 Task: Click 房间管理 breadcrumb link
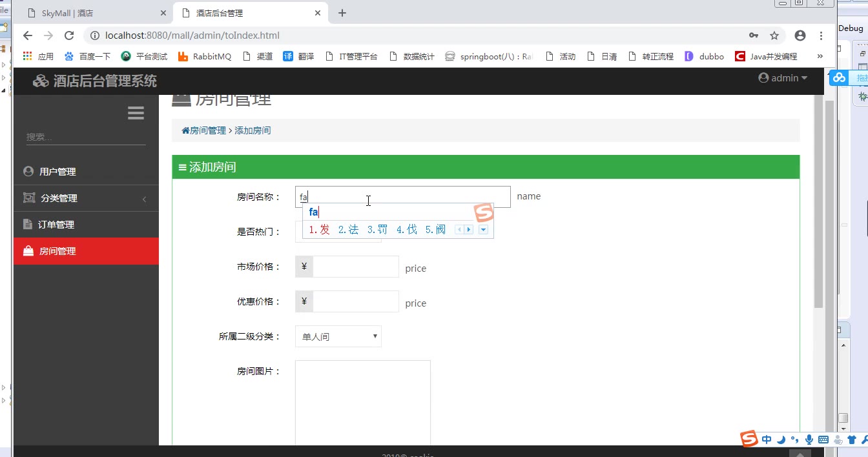tap(204, 130)
